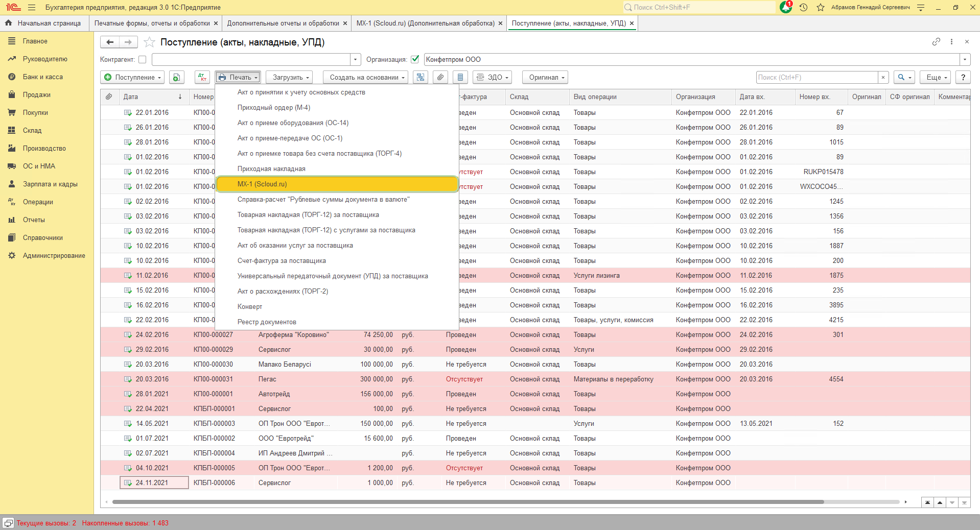980x530 pixels.
Task: Open the Еще dropdown menu
Action: click(x=936, y=78)
